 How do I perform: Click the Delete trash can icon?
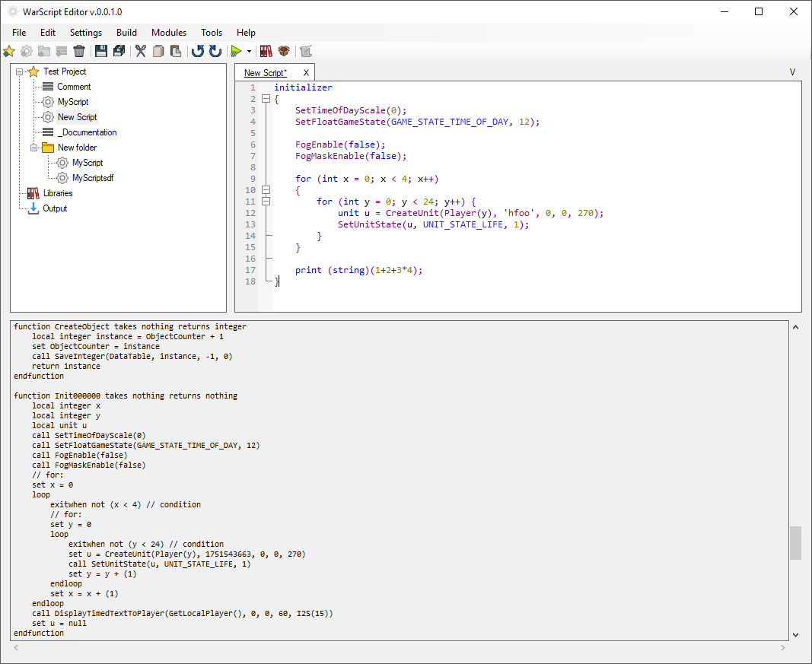tap(79, 51)
